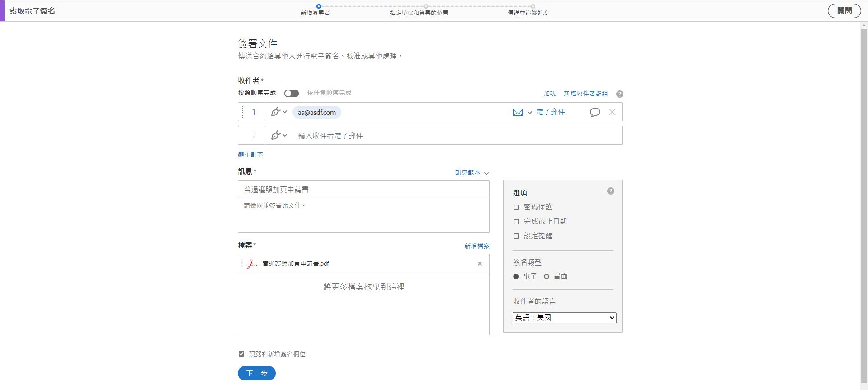This screenshot has width=868, height=390.
Task: Remove the file 普通護照加頁申請書.pdf
Action: point(480,264)
